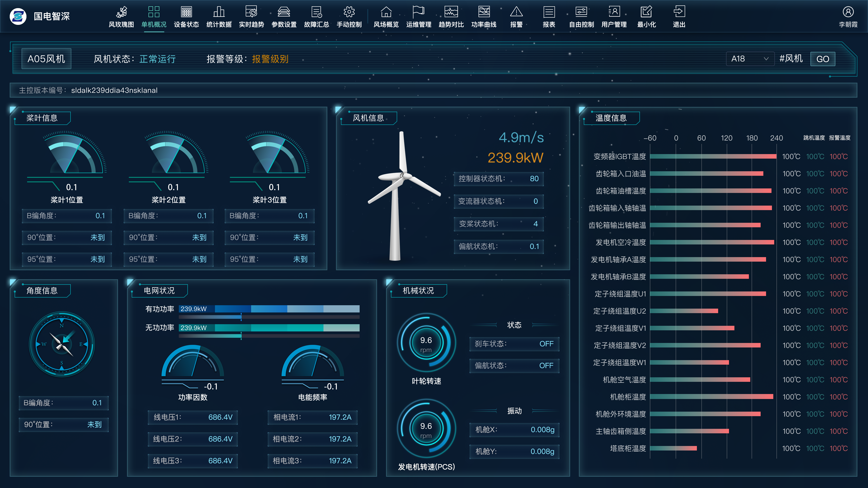This screenshot has height=488, width=868.
Task: Open the 参数设置 parameter settings icon
Action: 284,12
